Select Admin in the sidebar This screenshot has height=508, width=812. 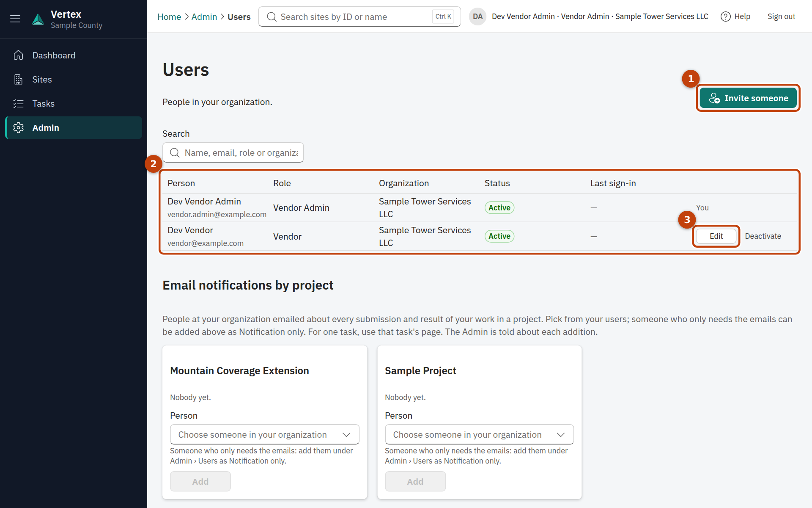(x=74, y=128)
